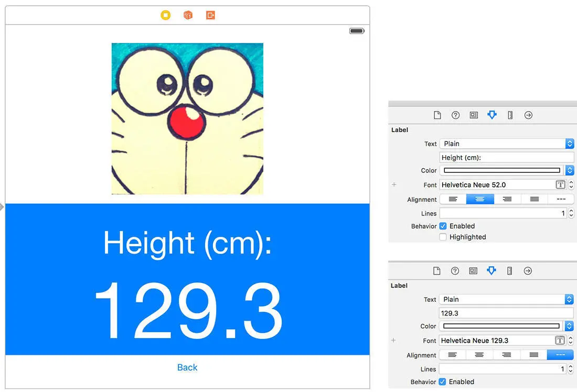Click font size stepper for Helvetica Neue 52.0
Viewport: 577px width, 392px height.
571,184
